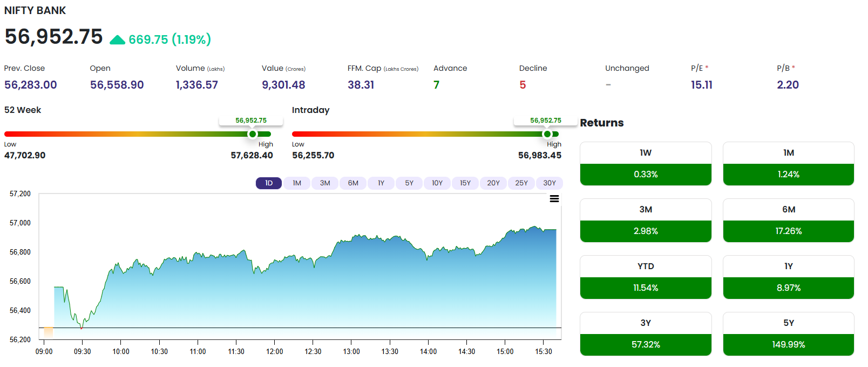Open the 1W returns card
Viewport: 868px width, 367px height.
[x=646, y=164]
